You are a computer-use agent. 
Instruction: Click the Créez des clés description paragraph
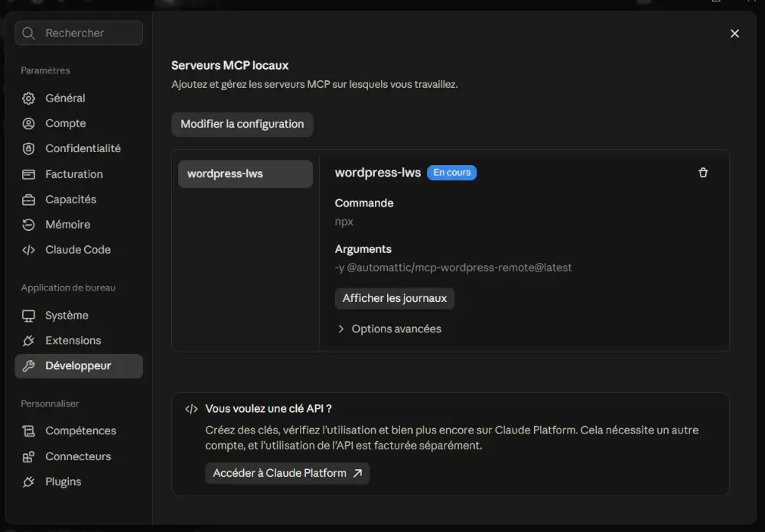click(x=452, y=438)
